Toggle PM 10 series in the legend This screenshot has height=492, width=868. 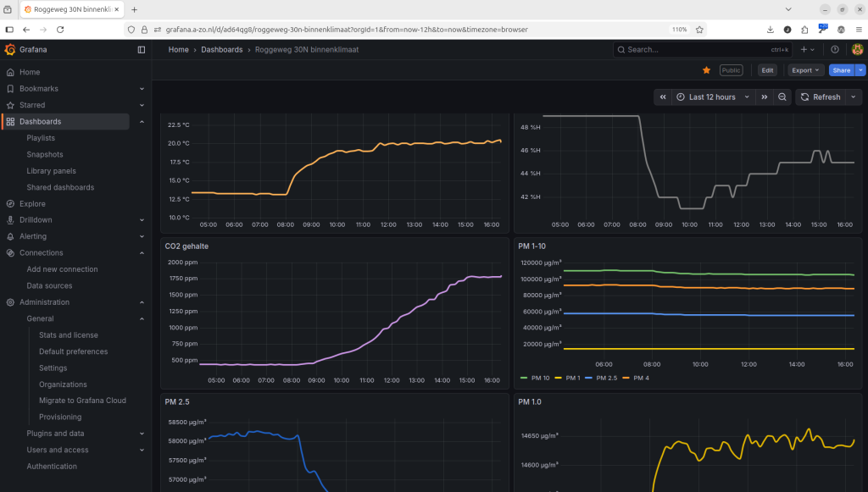point(540,377)
